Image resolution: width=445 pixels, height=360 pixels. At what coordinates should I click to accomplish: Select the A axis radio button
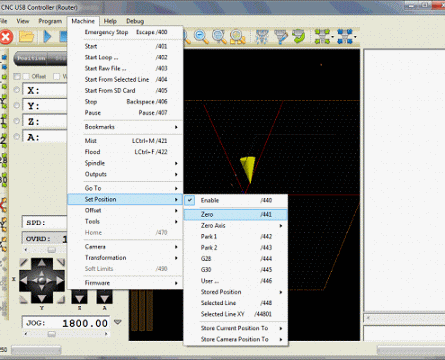pyautogui.click(x=17, y=136)
